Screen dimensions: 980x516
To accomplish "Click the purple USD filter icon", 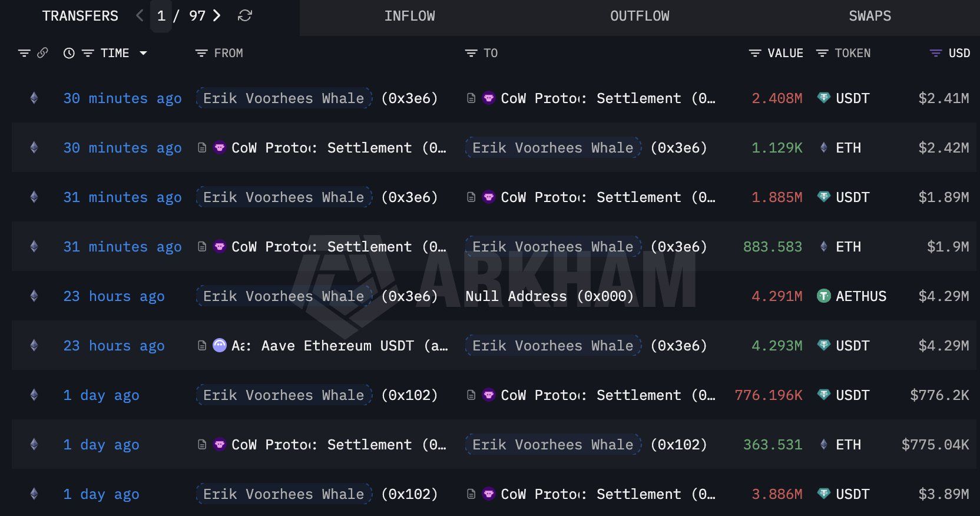I will click(935, 53).
